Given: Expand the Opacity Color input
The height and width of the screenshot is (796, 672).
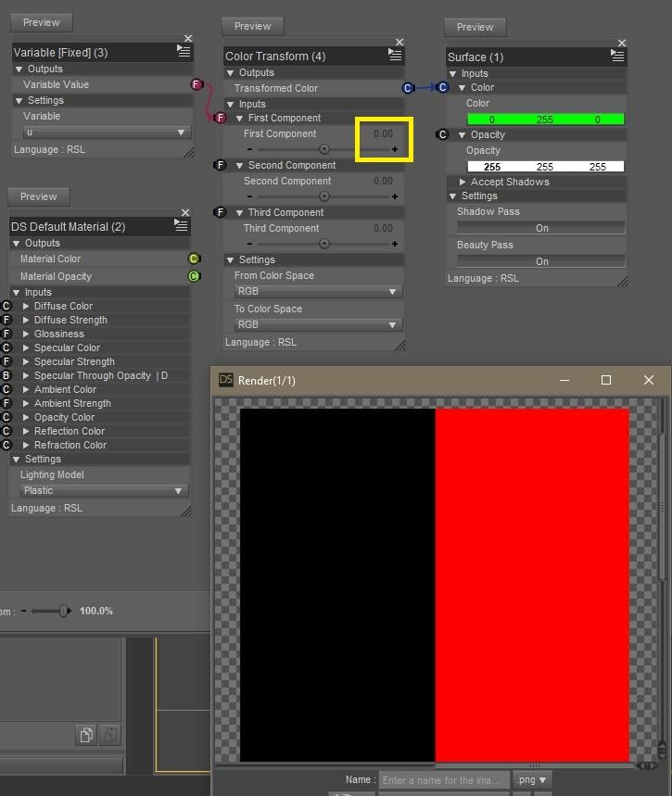Looking at the screenshot, I should [x=25, y=417].
